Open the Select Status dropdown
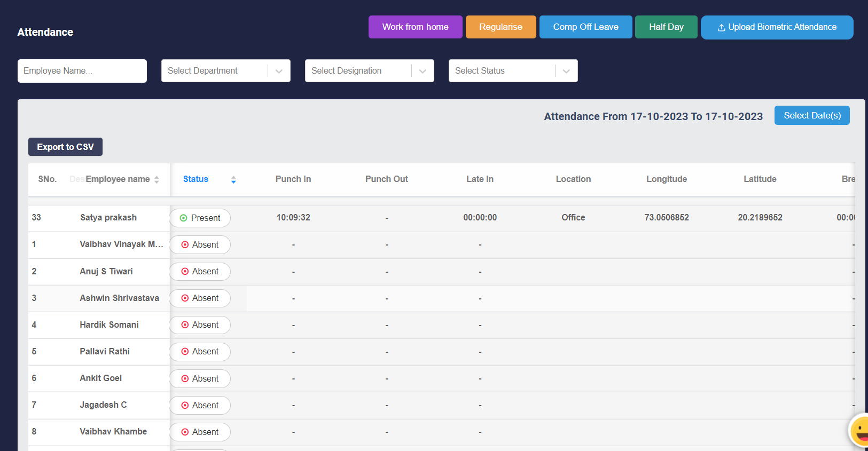This screenshot has height=451, width=868. pyautogui.click(x=513, y=71)
